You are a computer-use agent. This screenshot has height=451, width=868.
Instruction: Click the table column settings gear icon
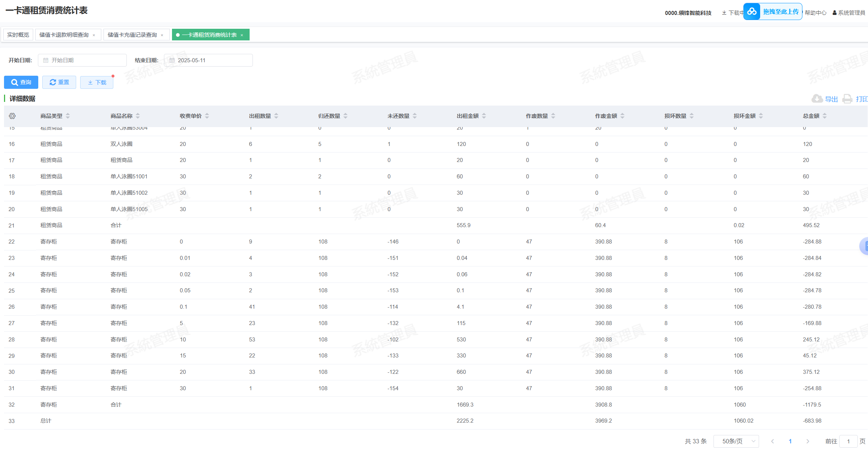12,116
